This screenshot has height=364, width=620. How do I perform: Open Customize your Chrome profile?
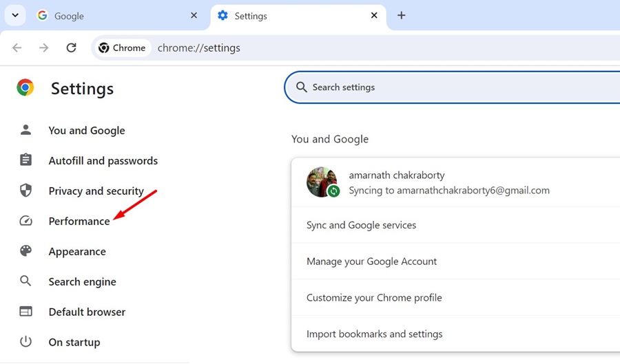coord(455,298)
